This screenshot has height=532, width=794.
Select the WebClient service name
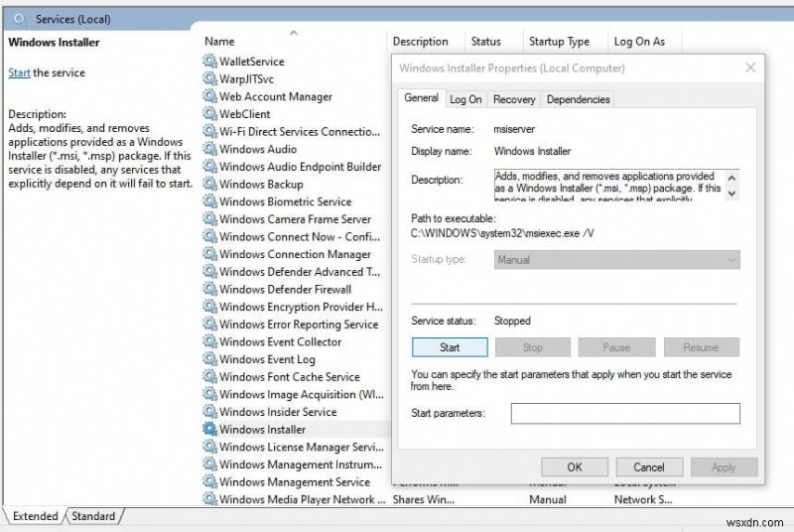244,114
